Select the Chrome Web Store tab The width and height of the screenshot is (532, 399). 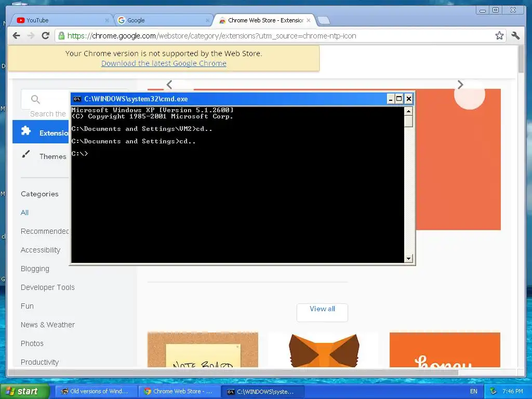tap(265, 20)
